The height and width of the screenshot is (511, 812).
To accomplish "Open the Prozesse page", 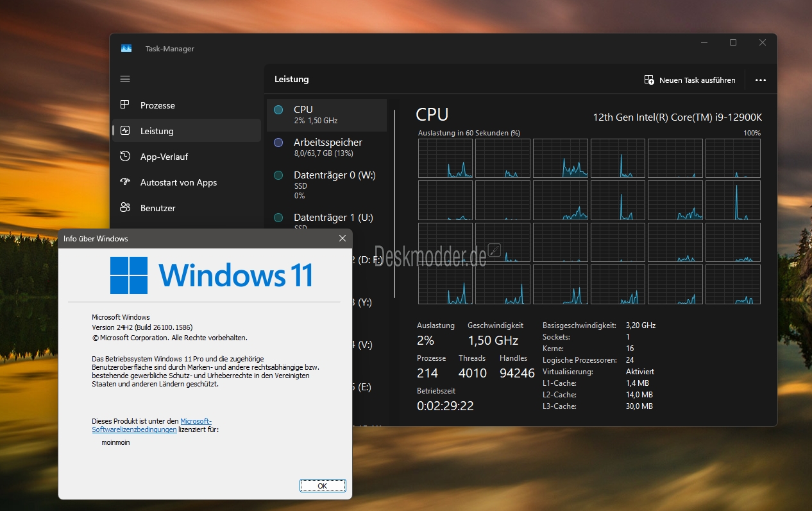I will point(187,105).
